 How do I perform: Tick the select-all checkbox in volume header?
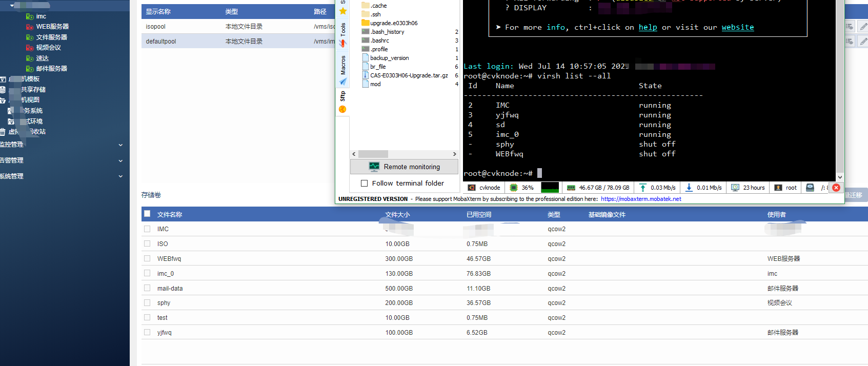coord(148,214)
